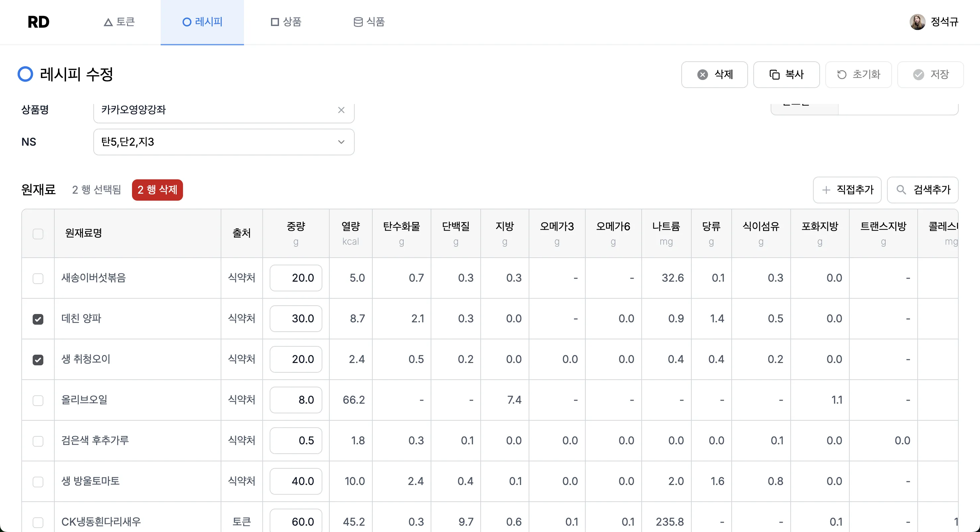Click the reset icon in 초기화 button
The image size is (980, 532).
pyautogui.click(x=842, y=75)
